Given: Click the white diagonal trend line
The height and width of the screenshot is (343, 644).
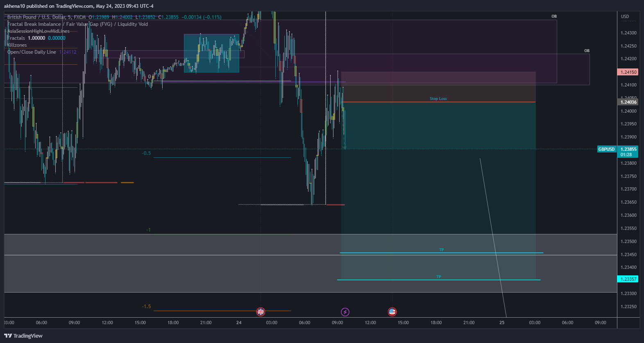Looking at the screenshot, I should [493, 238].
